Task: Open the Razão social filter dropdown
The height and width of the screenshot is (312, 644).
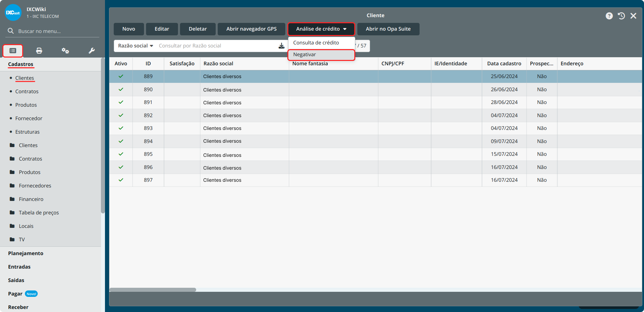Action: coord(136,46)
